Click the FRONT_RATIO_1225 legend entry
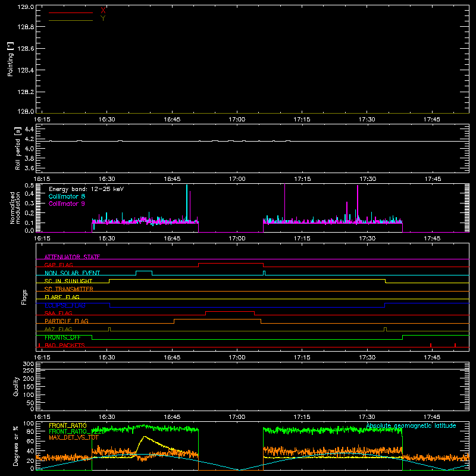476x476 pixels. click(x=77, y=431)
